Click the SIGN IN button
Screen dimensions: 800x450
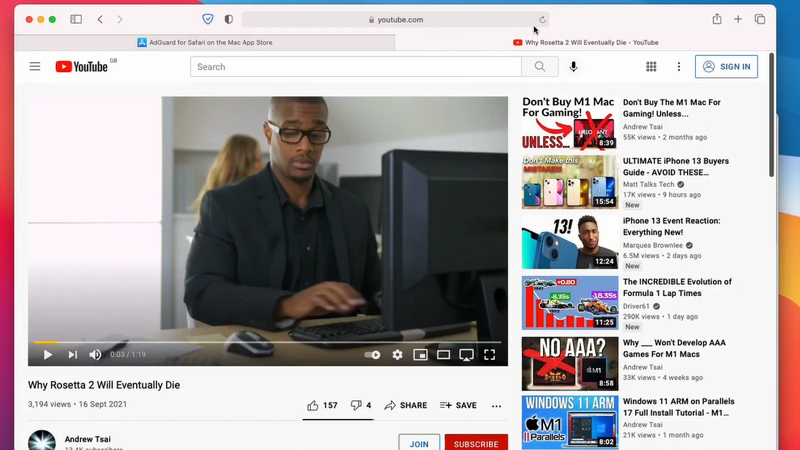[x=727, y=66]
